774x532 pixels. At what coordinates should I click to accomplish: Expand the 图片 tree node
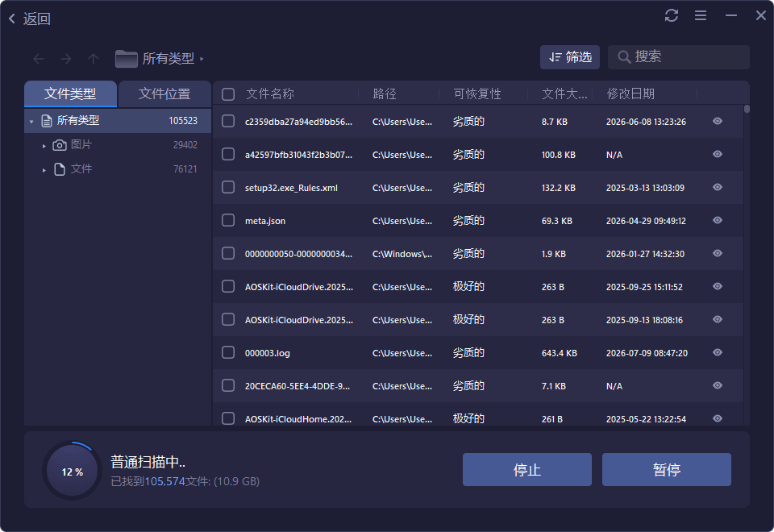[x=44, y=146]
